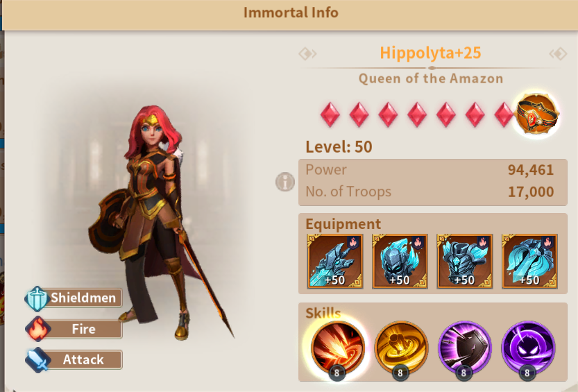Viewport: 578px width, 392px height.
Task: Click the Power value 94,461 row
Action: pos(430,170)
